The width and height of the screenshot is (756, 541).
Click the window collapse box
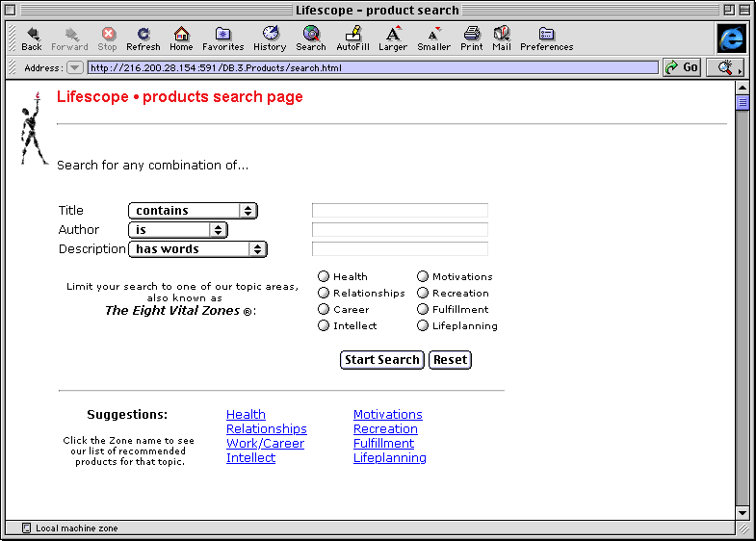744,10
